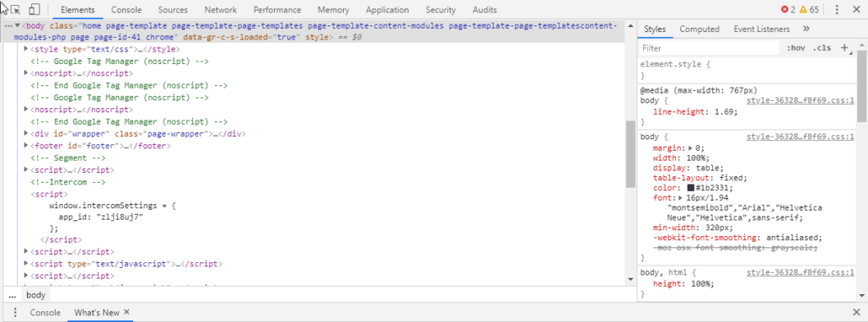Click the plus icon to add a new style rule

tap(844, 48)
